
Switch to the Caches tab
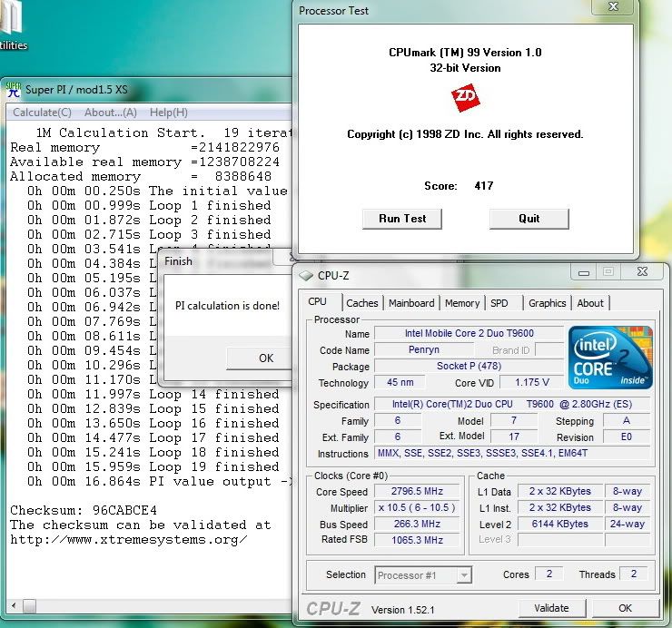(362, 303)
